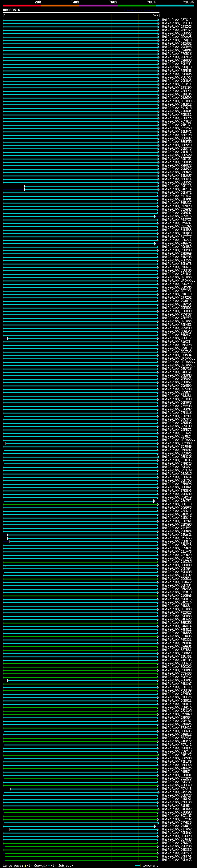Pick the UniRef100_C8N6T2 label
197x868 pixels.
pos(177,193)
